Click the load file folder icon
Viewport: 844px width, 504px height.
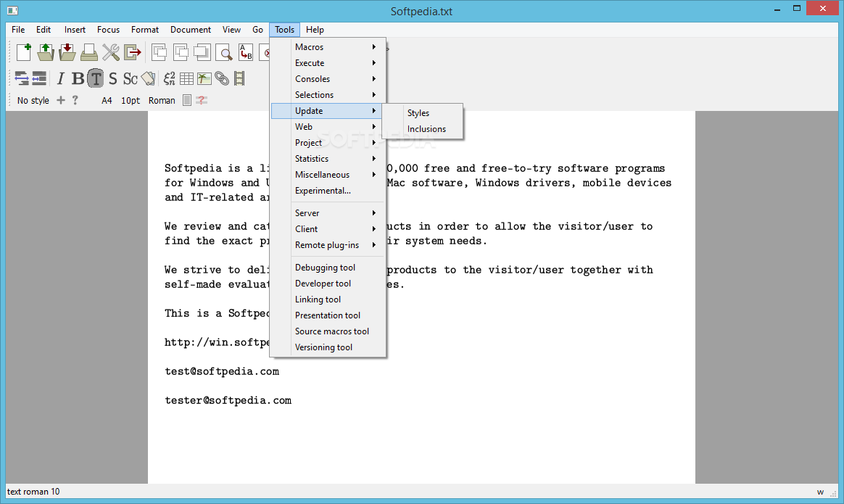pyautogui.click(x=46, y=52)
